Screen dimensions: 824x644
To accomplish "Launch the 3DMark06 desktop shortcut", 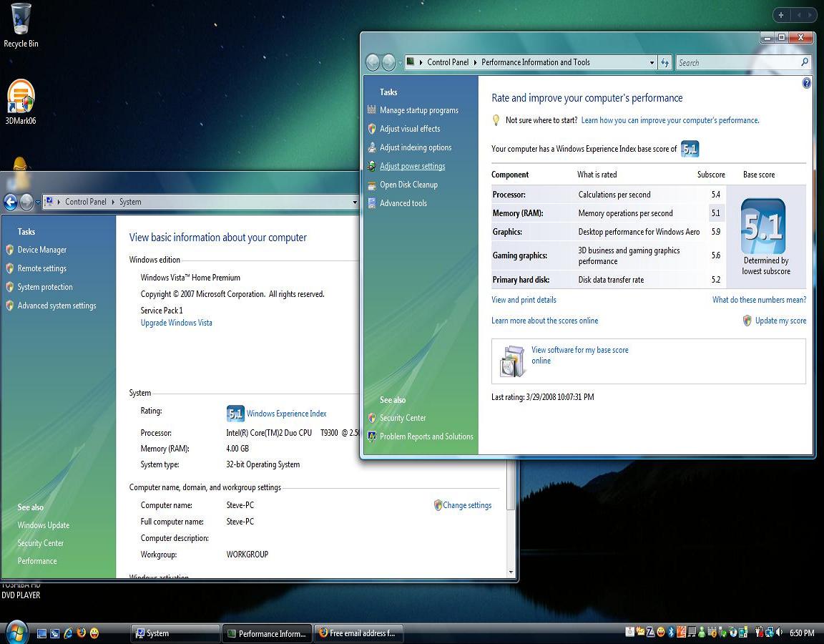I will click(21, 102).
